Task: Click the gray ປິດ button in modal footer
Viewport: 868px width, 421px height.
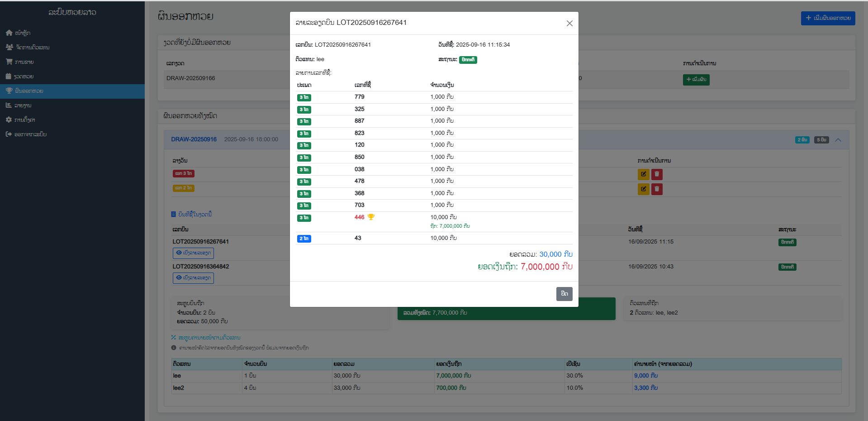Action: point(564,294)
